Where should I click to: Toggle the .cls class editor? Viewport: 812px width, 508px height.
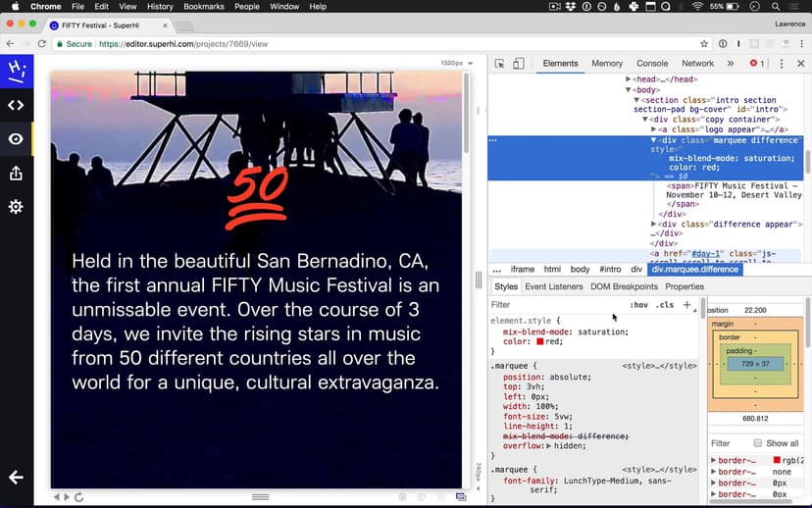click(x=666, y=305)
